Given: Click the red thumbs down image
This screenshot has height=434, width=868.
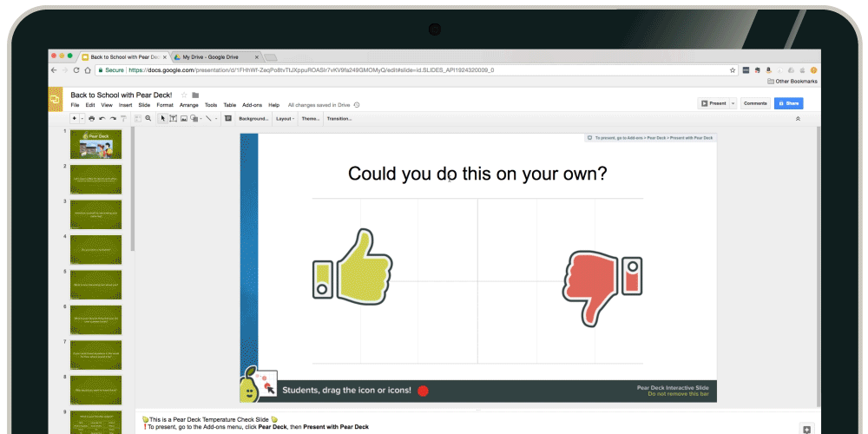Looking at the screenshot, I should tap(602, 288).
